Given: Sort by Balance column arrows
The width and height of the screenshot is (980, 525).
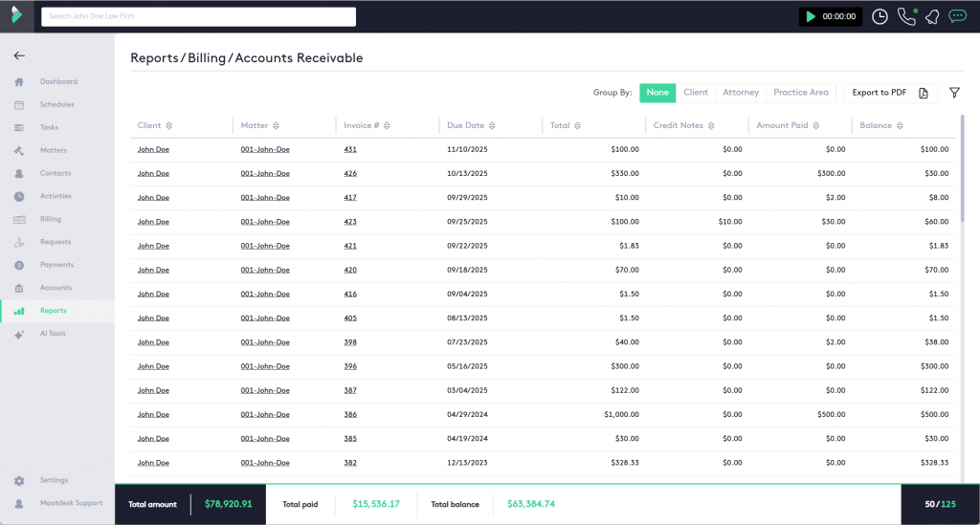Looking at the screenshot, I should (900, 125).
